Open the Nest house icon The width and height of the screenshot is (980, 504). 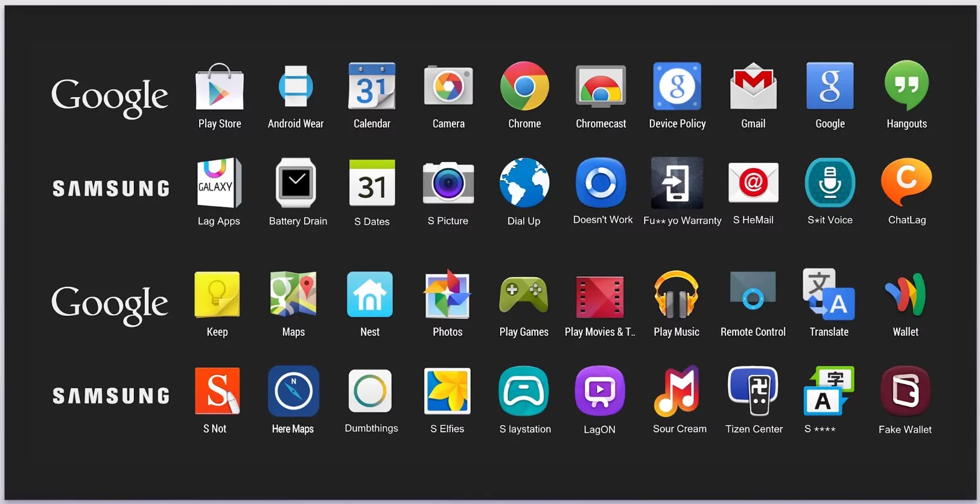click(370, 294)
